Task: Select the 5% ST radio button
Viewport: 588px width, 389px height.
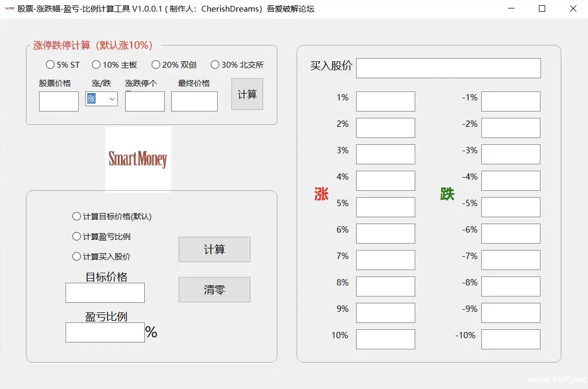Action: tap(50, 64)
